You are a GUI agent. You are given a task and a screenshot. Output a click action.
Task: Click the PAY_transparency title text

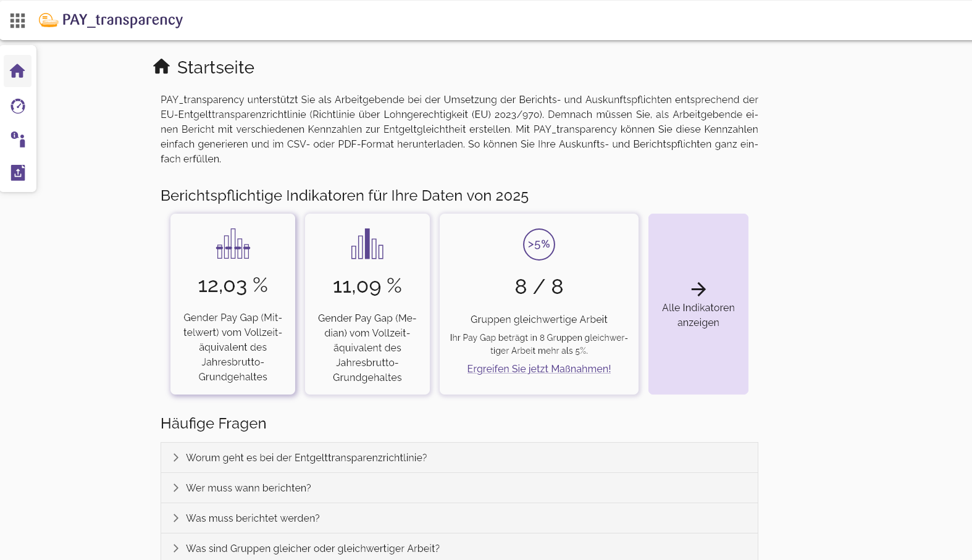coord(122,20)
